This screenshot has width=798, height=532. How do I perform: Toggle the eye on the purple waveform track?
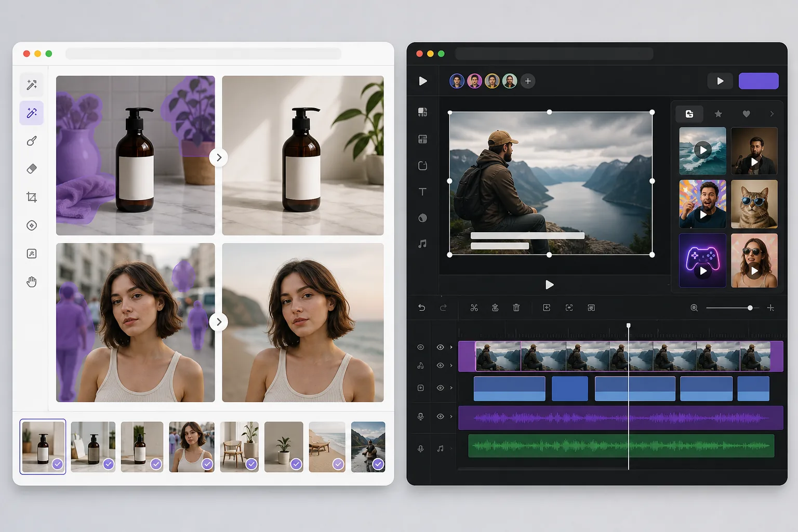441,416
